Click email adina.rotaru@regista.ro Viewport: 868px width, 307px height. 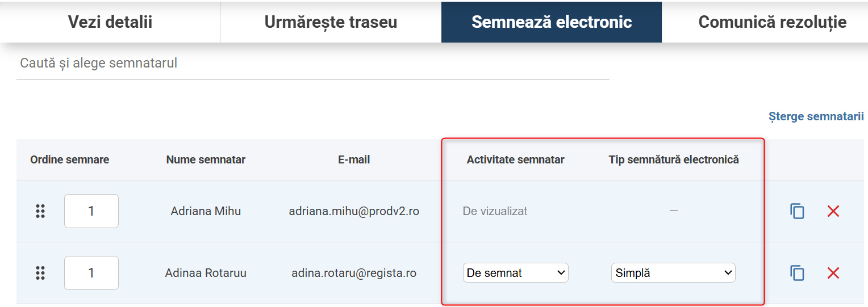click(x=354, y=273)
